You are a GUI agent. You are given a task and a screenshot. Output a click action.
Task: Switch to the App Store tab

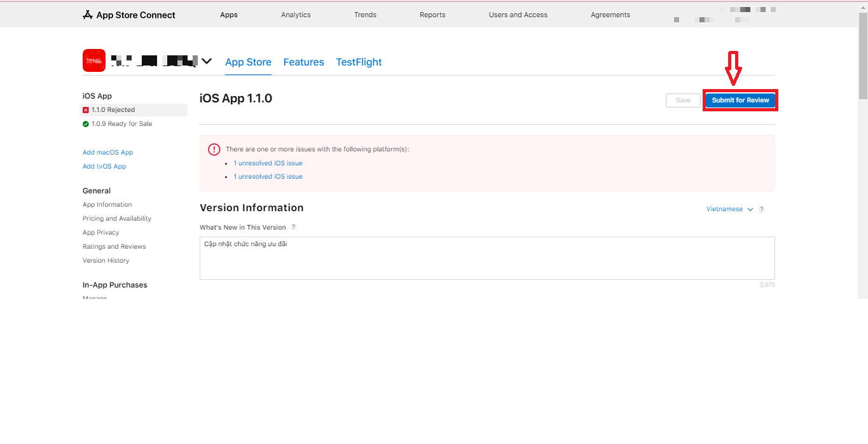[x=248, y=62]
